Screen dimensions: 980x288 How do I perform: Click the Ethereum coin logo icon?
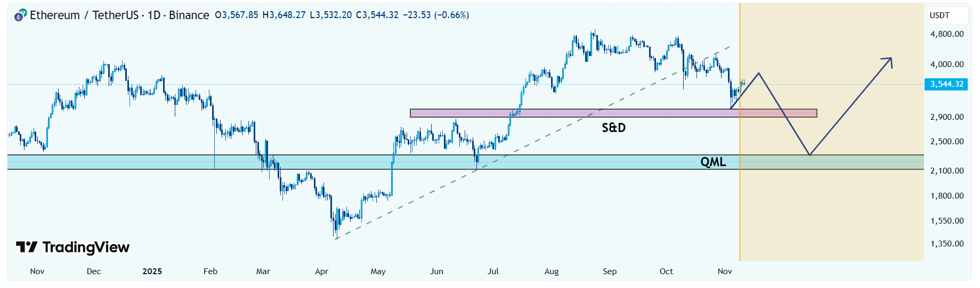tap(20, 15)
